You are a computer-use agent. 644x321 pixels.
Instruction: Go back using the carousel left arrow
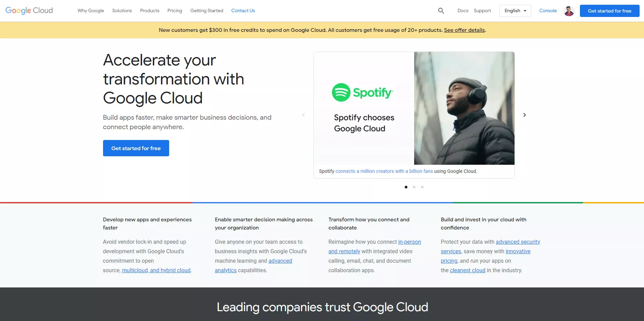303,115
